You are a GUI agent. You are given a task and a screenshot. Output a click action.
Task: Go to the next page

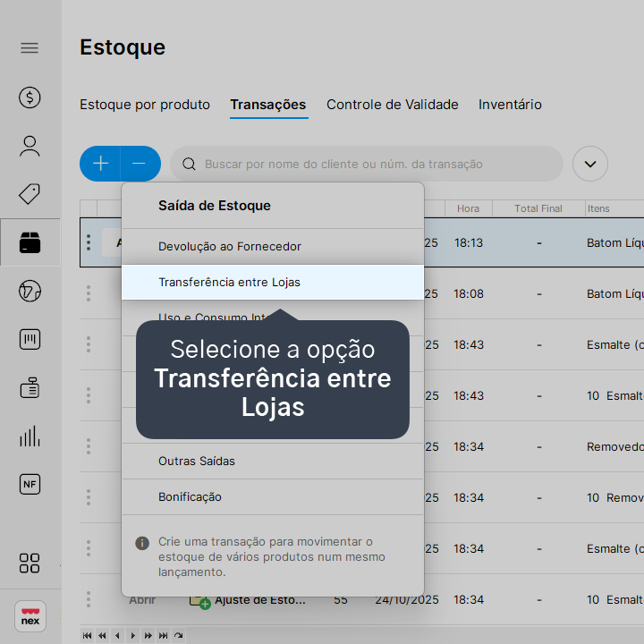[x=132, y=636]
